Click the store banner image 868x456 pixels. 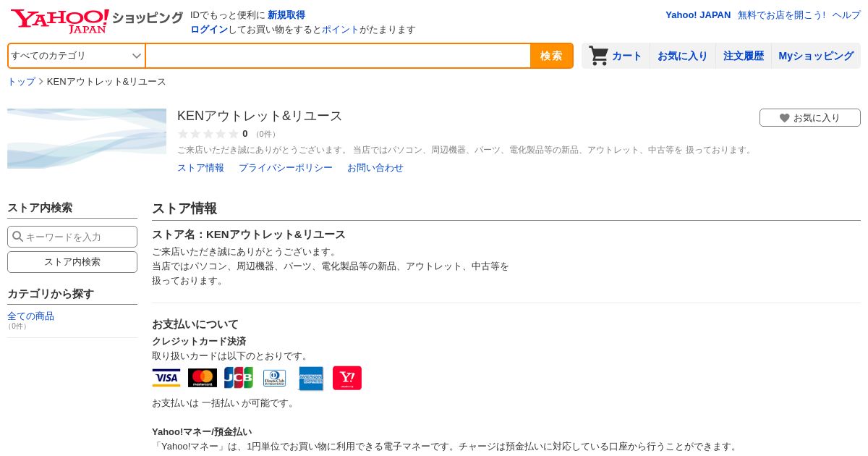[87, 138]
